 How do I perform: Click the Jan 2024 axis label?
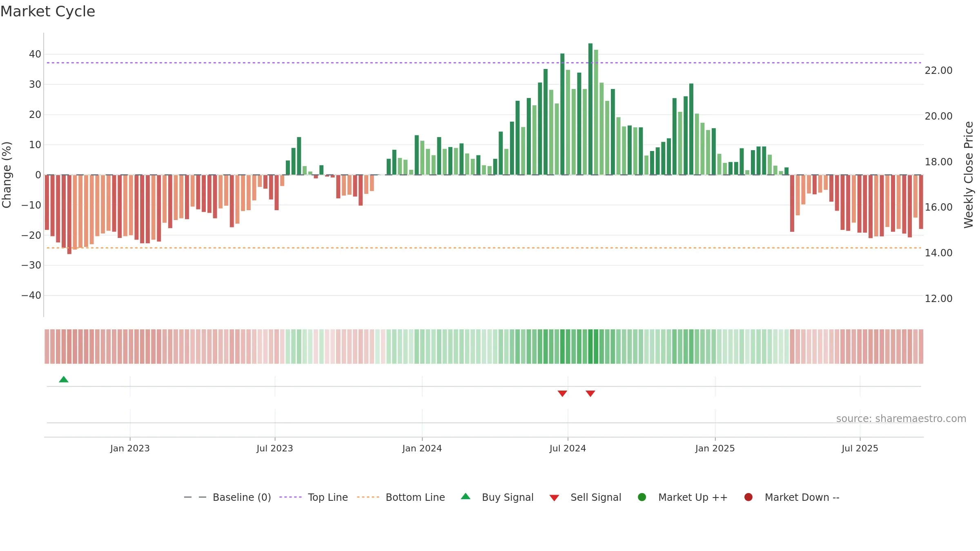(422, 448)
